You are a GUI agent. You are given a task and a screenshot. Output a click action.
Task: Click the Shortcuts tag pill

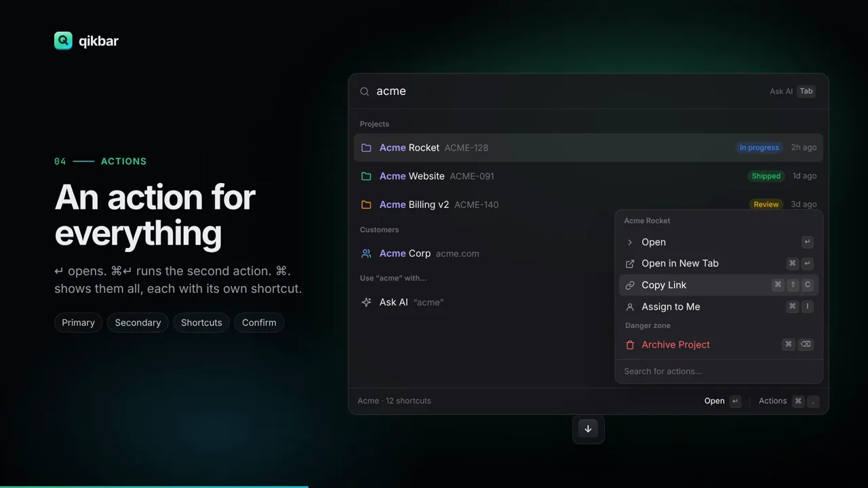coord(201,323)
